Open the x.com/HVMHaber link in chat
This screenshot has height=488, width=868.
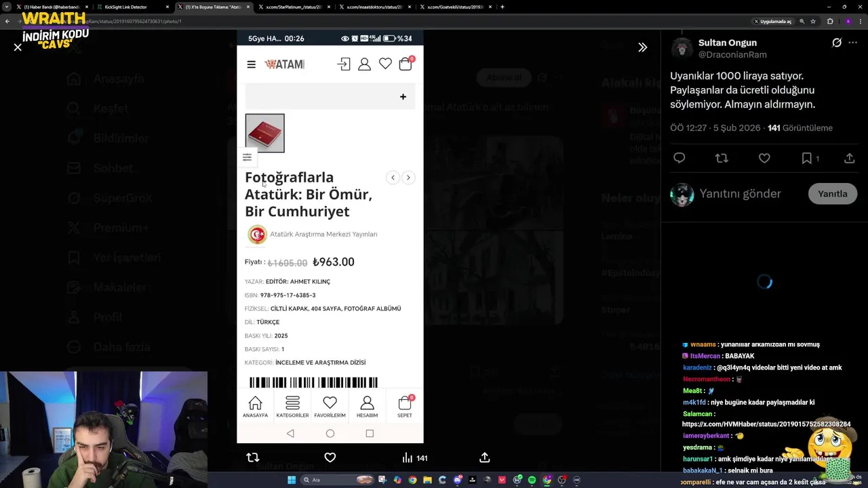[766, 424]
